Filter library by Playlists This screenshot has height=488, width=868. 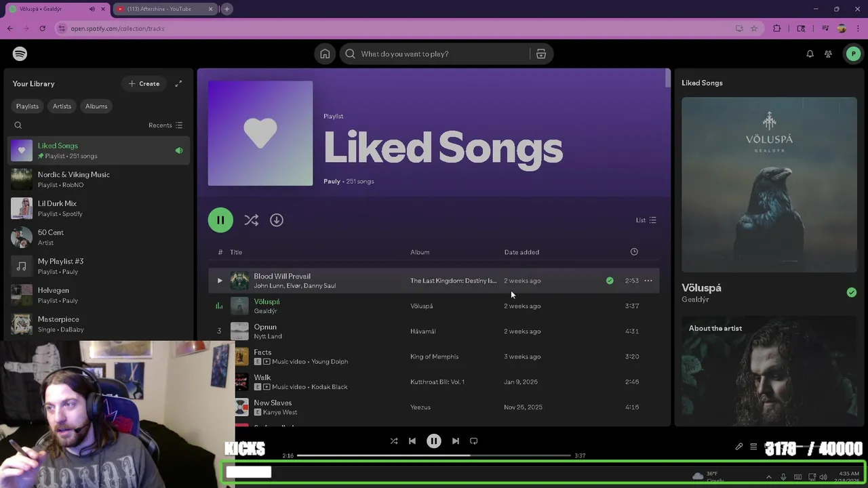pos(27,106)
